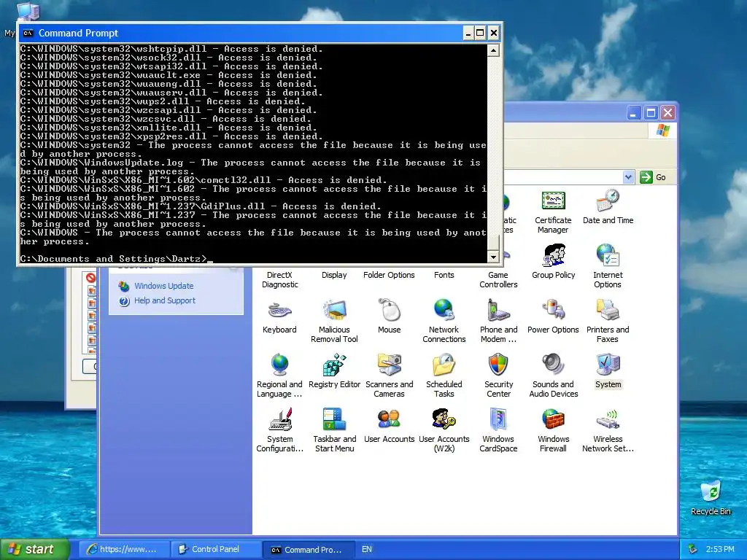
Task: Open Certificate Manager in Control Panel
Action: click(x=553, y=201)
